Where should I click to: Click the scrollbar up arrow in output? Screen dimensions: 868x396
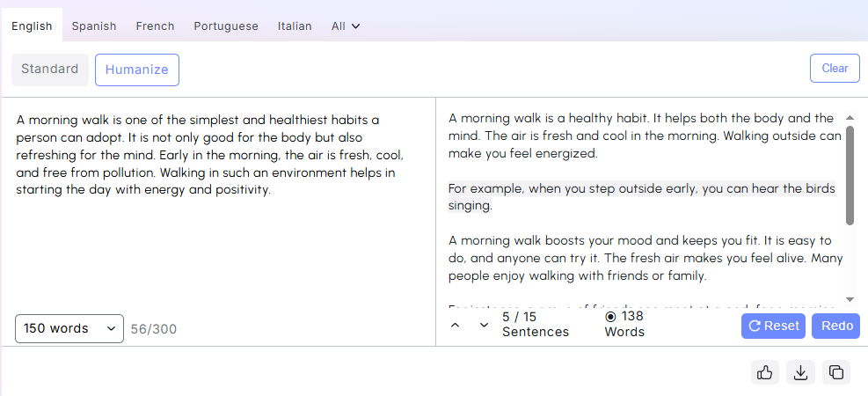coord(850,117)
